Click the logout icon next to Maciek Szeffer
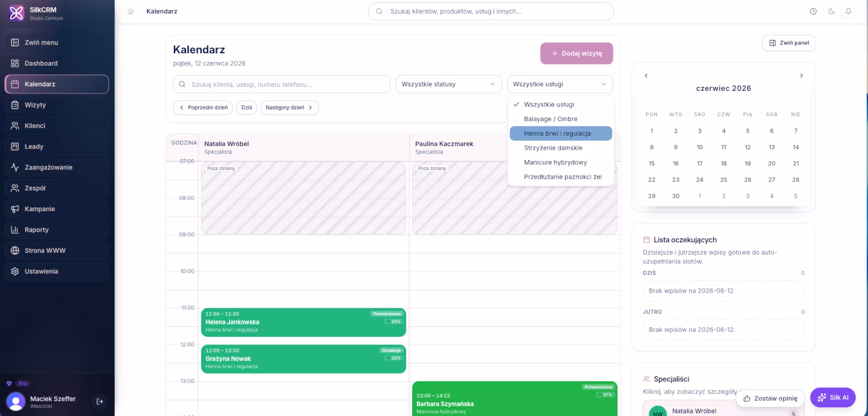 100,401
